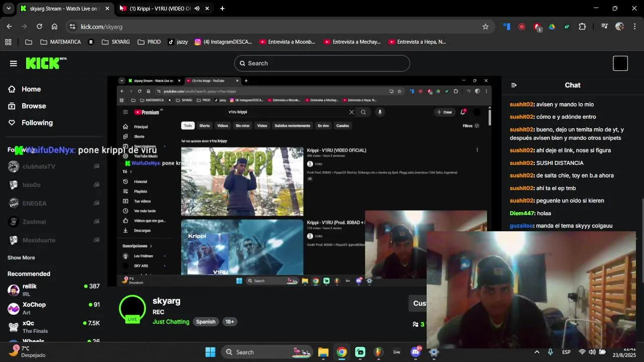Open the green double-check extension
Viewport: 644px width, 362px height.
(x=567, y=27)
